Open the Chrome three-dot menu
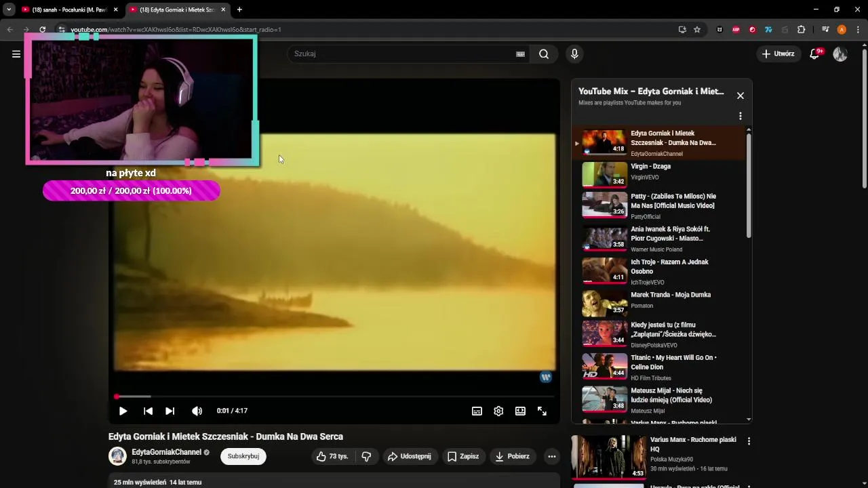The width and height of the screenshot is (868, 488). pos(858,30)
